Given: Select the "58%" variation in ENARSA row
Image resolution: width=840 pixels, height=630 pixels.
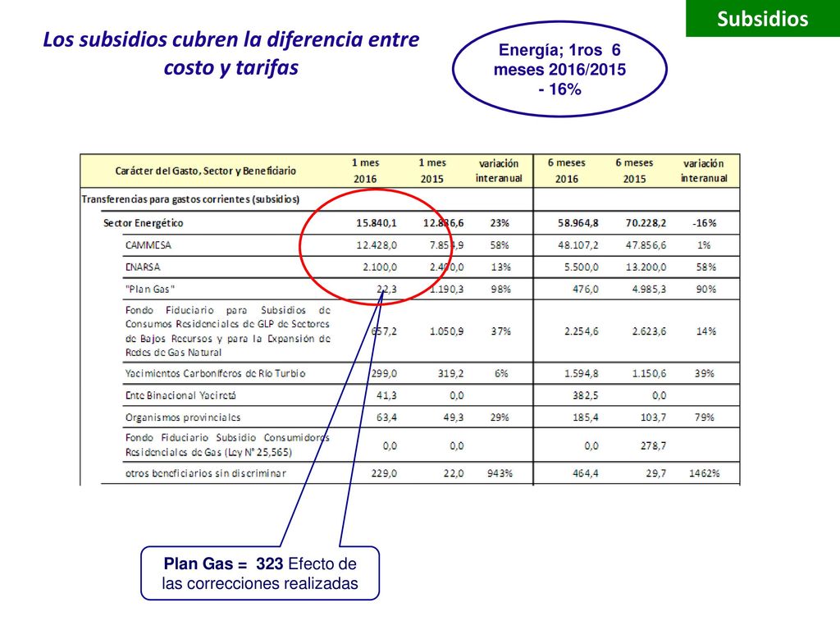Looking at the screenshot, I should 706,267.
